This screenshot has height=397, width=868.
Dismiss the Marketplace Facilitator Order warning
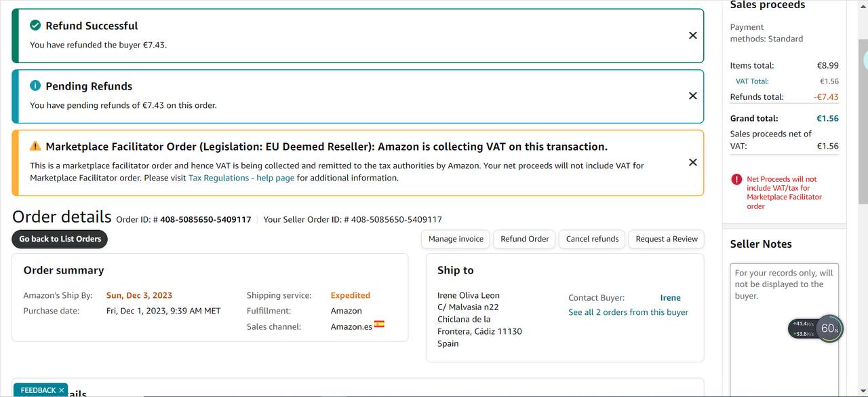coord(692,162)
